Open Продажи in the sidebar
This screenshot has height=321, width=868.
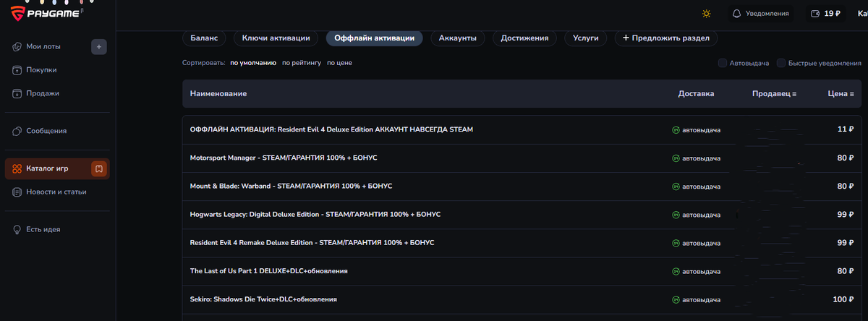click(x=43, y=93)
